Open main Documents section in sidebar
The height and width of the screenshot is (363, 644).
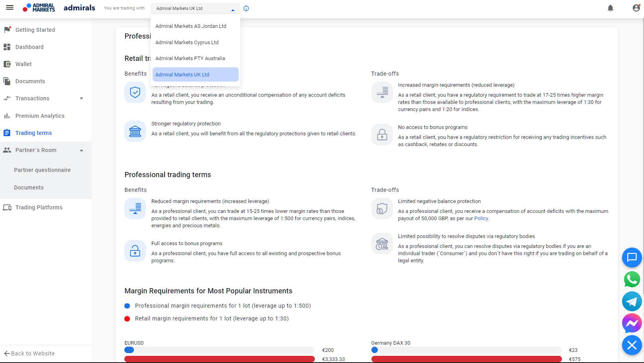click(30, 81)
